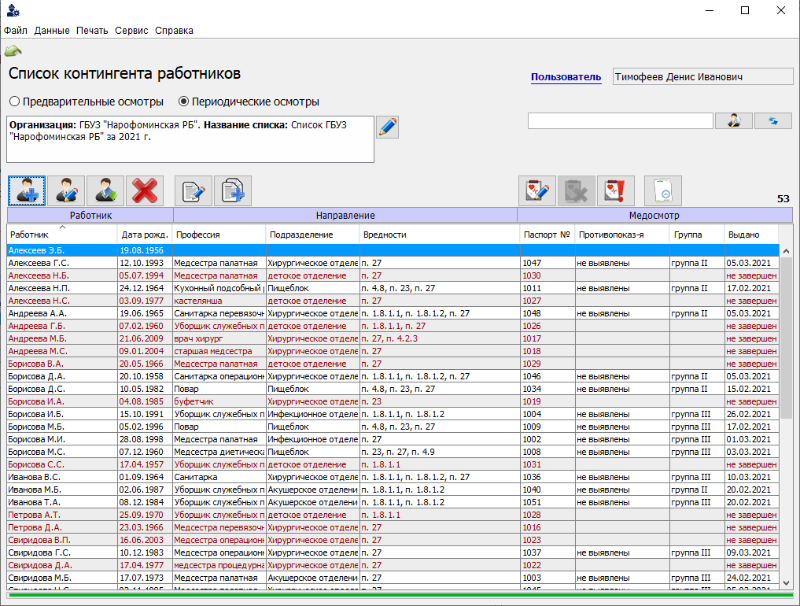Click the blue refresh arrows button
800x606 pixels.
pos(772,121)
